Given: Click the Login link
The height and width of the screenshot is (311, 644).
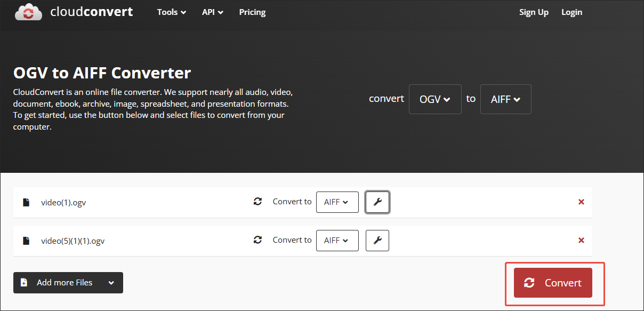Looking at the screenshot, I should click(571, 12).
